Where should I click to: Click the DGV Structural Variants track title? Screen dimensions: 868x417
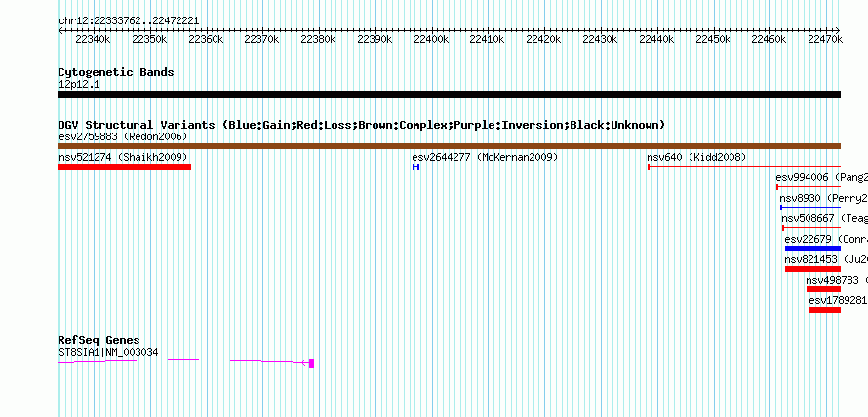click(x=362, y=125)
